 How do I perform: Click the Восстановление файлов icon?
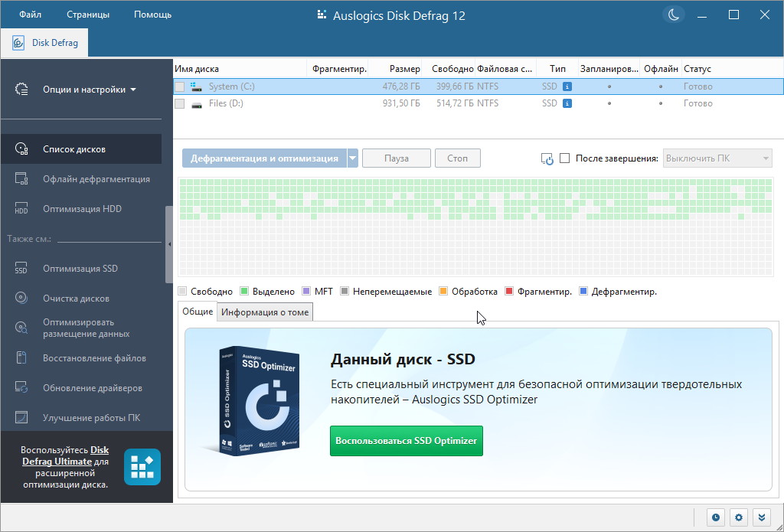pyautogui.click(x=21, y=358)
